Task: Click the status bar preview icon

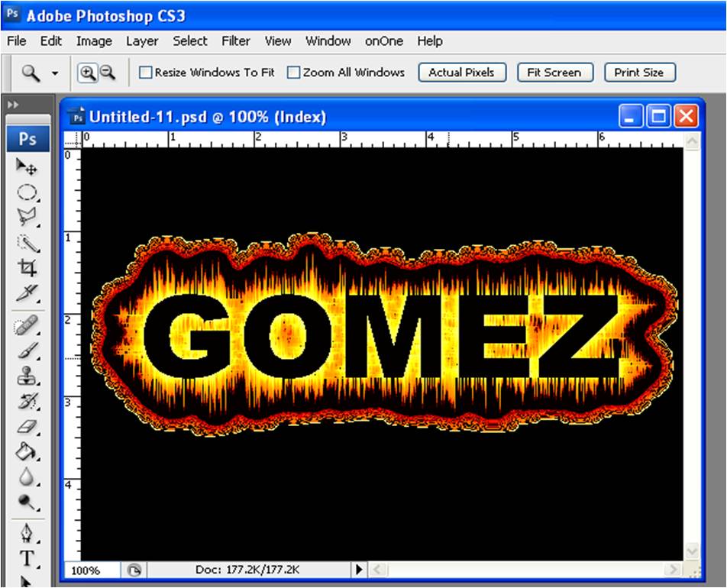Action: [134, 570]
